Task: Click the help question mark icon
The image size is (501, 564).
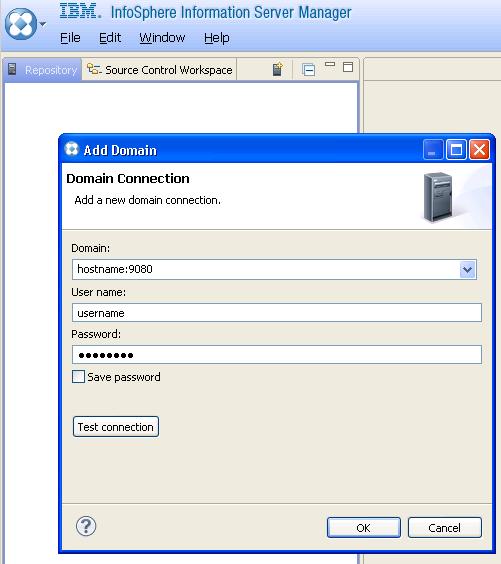Action: click(x=86, y=526)
